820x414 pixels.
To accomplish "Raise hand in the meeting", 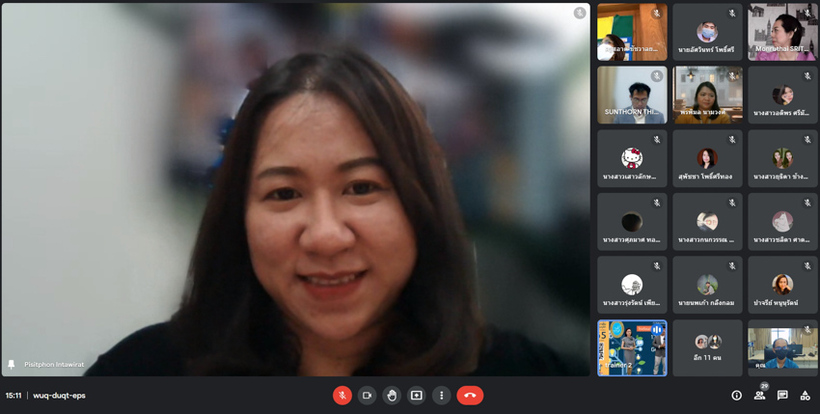I will click(392, 395).
